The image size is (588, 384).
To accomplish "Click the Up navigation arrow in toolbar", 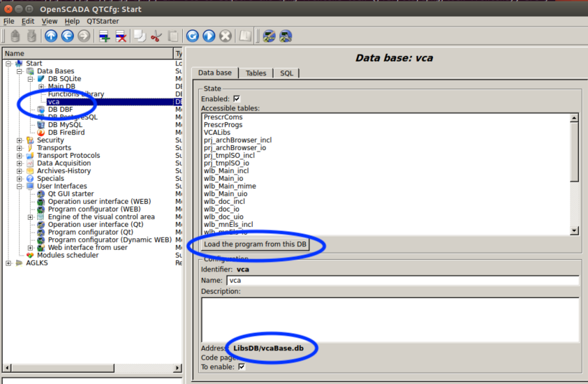I will (51, 36).
